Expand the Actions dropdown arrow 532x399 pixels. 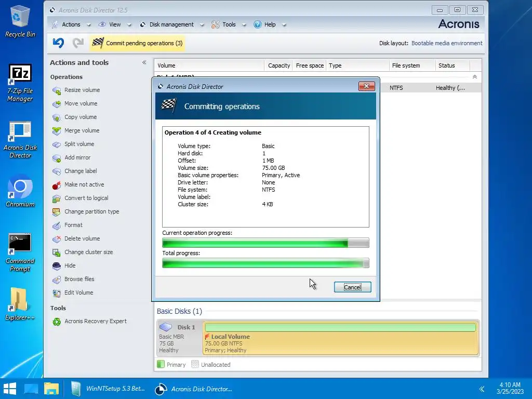[89, 25]
